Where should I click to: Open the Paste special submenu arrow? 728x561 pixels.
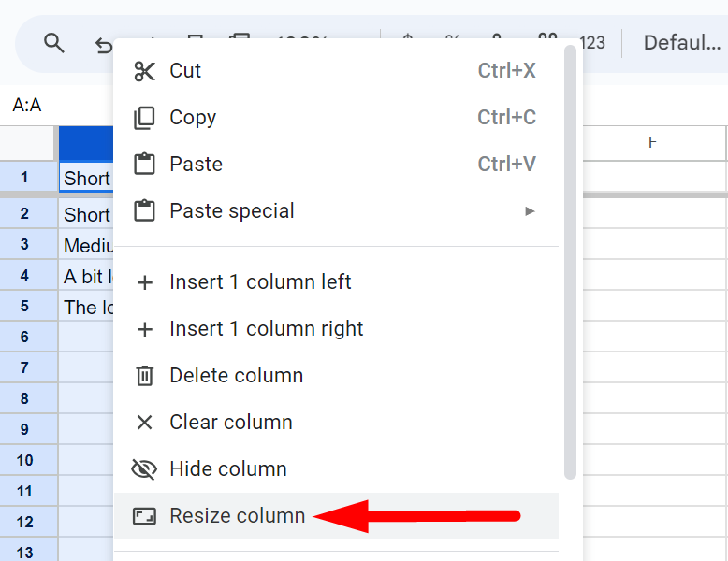point(530,211)
